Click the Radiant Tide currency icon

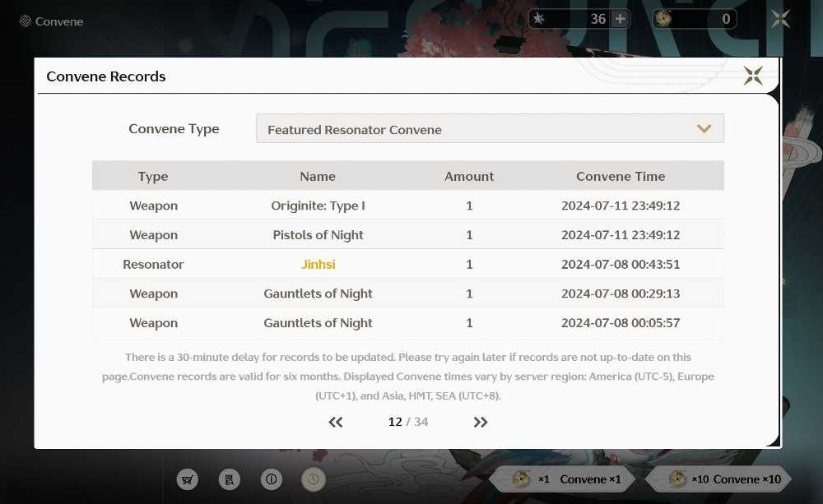663,19
